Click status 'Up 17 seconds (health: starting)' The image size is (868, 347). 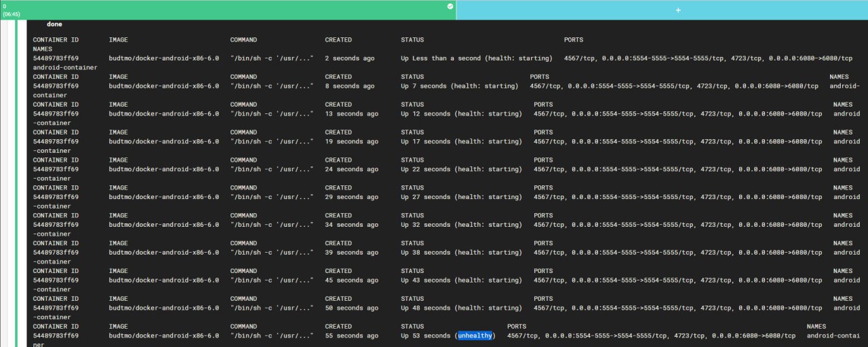(x=462, y=142)
